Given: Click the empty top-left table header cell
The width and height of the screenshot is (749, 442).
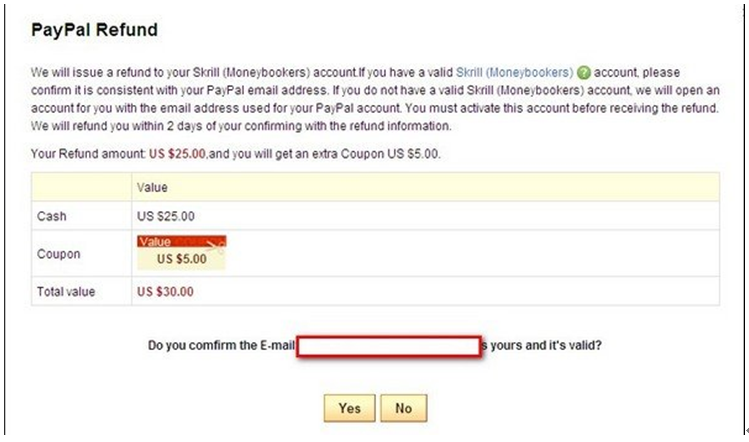Looking at the screenshot, I should tap(82, 187).
